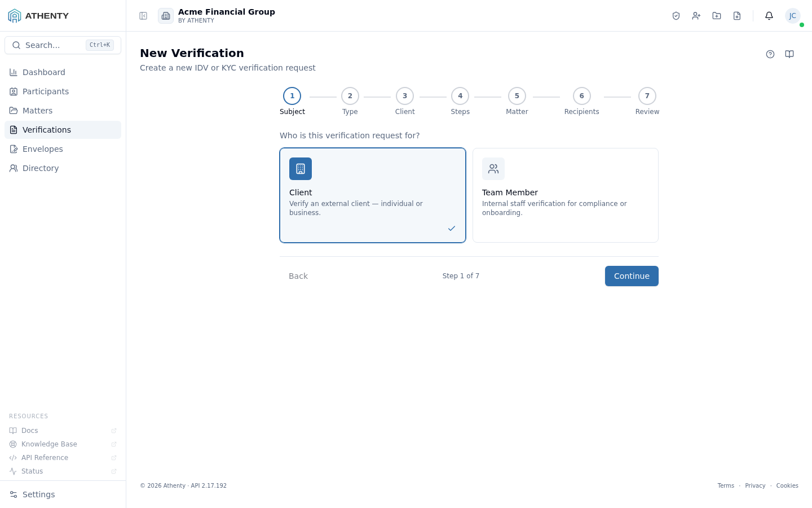812x508 pixels.
Task: Click the search magnifier icon
Action: click(16, 45)
